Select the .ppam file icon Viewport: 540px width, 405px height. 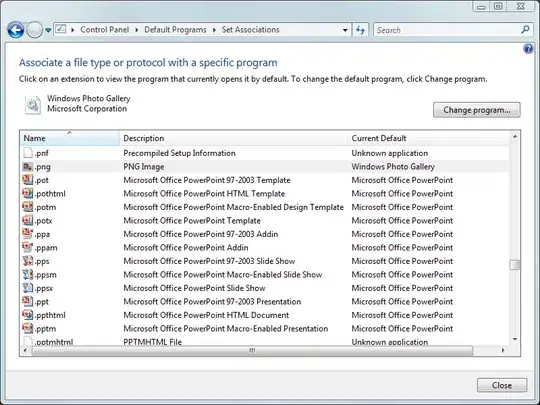[28, 247]
